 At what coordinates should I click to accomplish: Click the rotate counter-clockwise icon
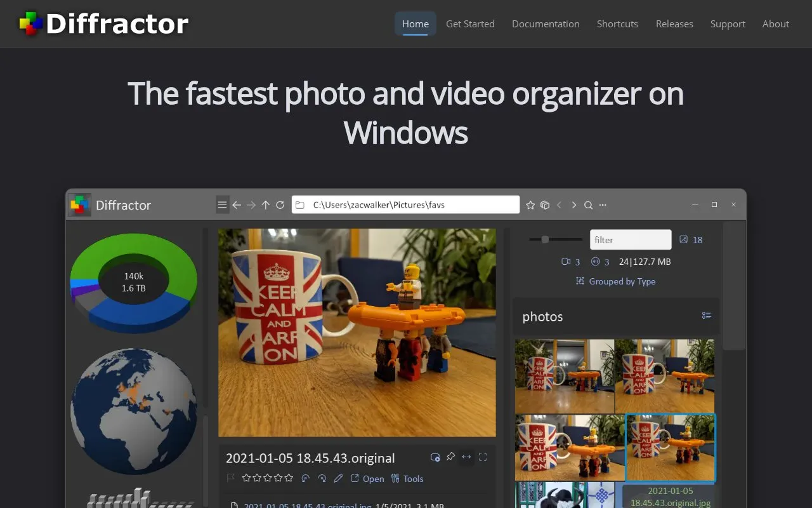coord(305,478)
